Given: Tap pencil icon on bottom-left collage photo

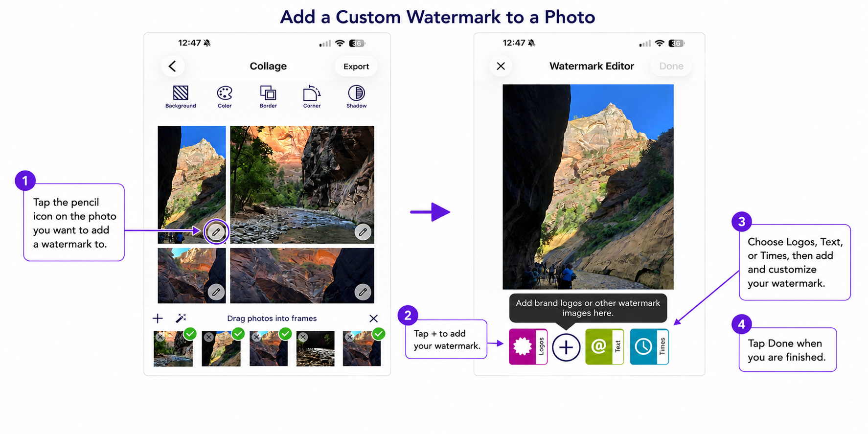Looking at the screenshot, I should click(x=216, y=292).
